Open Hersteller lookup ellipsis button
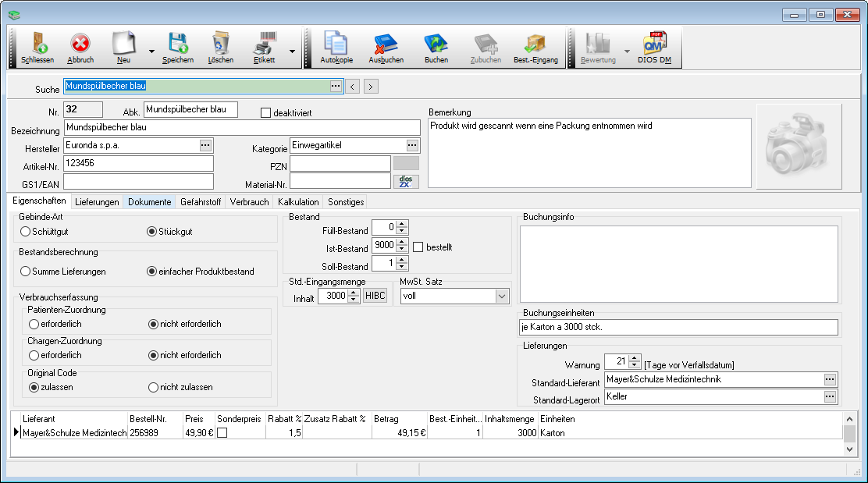The image size is (868, 483). [x=205, y=145]
